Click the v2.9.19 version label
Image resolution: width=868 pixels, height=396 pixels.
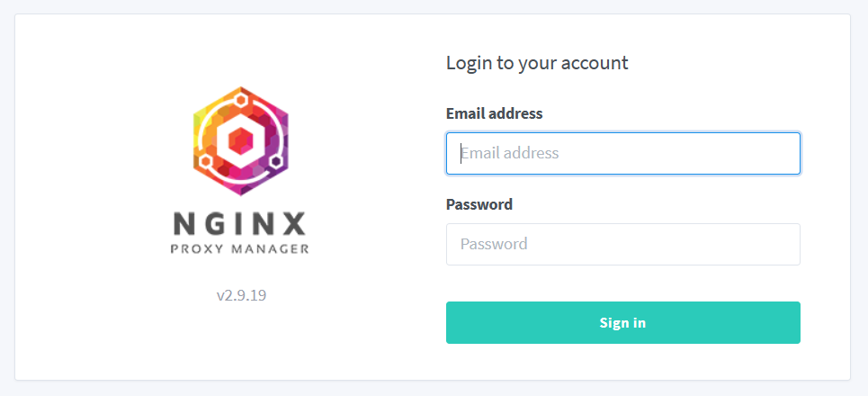241,294
